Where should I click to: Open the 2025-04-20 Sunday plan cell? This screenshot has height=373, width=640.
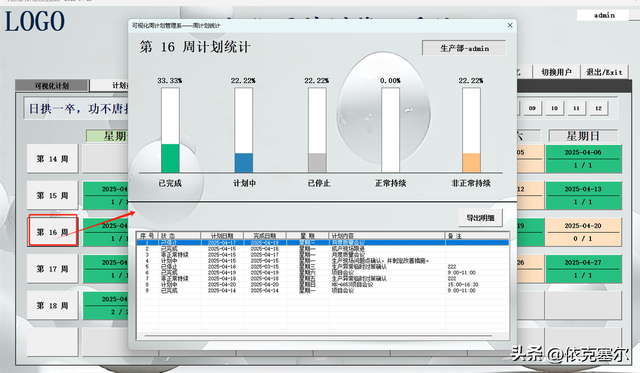point(583,232)
